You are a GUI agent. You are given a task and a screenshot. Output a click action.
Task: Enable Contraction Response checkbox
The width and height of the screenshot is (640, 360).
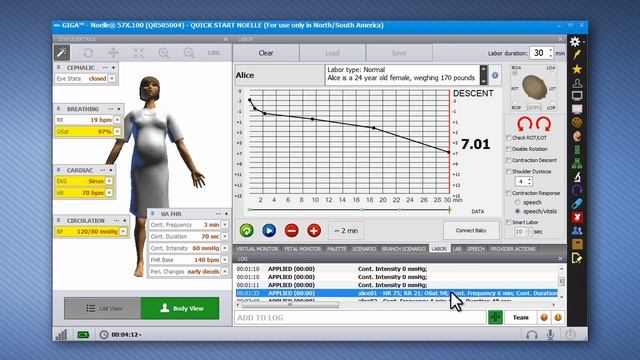coord(509,193)
